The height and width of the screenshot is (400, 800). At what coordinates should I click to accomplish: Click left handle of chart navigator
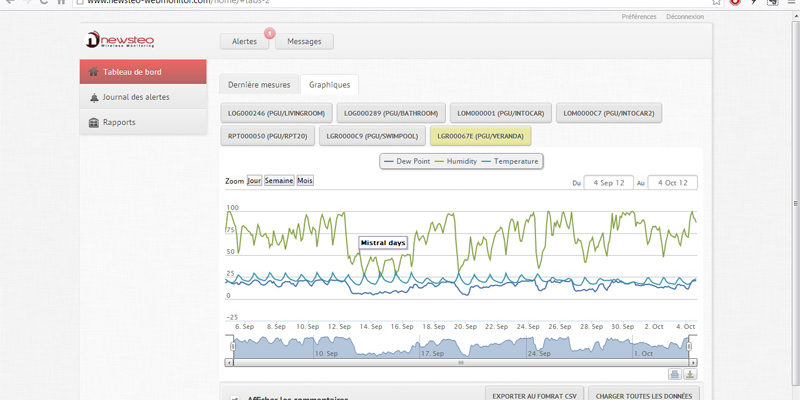tap(233, 346)
